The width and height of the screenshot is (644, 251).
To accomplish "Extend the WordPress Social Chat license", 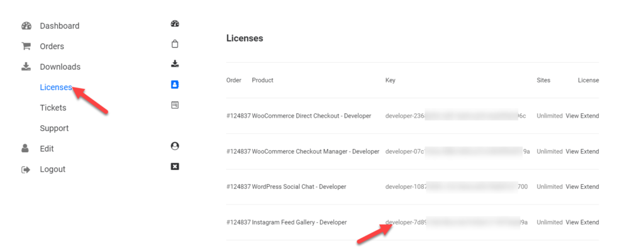I will pos(590,186).
